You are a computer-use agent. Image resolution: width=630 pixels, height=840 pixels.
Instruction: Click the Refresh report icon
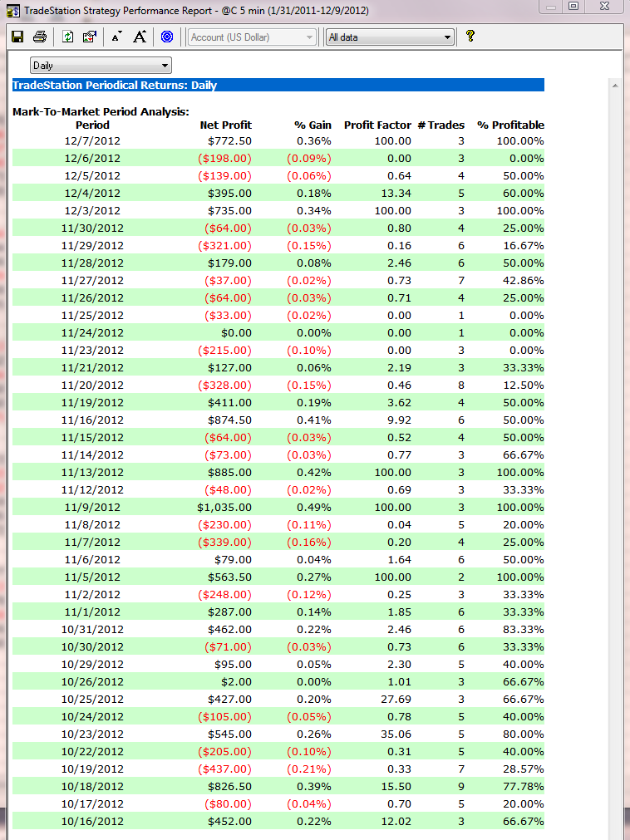coord(68,37)
